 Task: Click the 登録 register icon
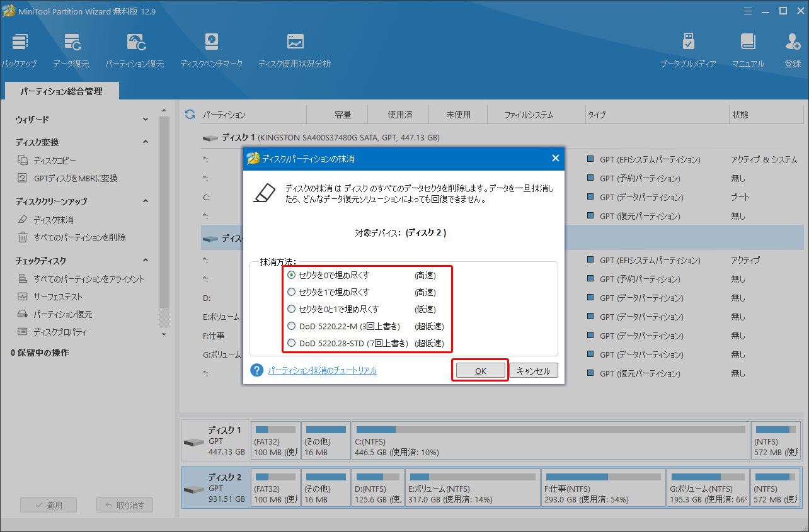(x=793, y=50)
